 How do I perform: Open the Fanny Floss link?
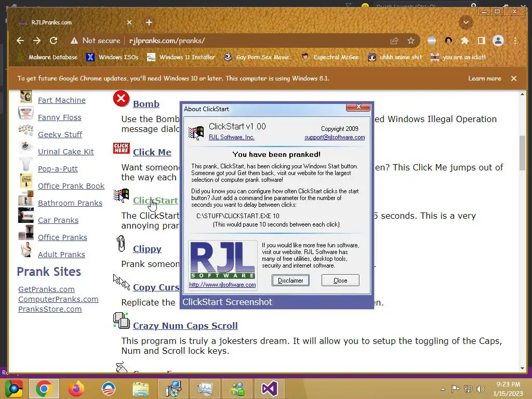point(60,117)
